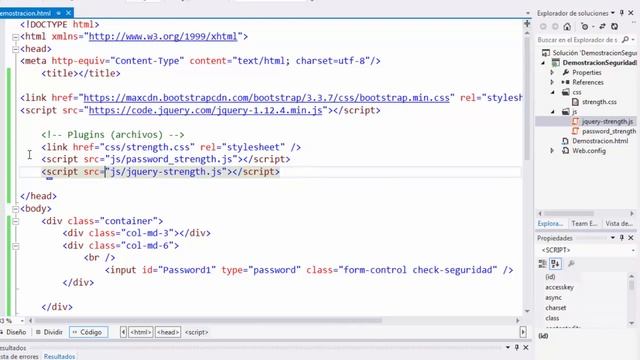
Task: Click Home icon in Explorador de soluciones
Action: [x=567, y=27]
